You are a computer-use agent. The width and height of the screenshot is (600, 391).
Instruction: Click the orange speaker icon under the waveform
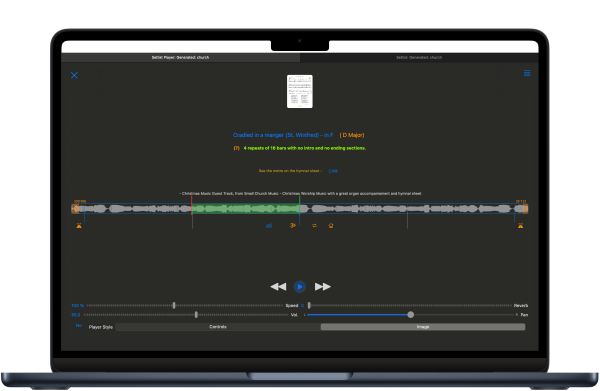pyautogui.click(x=293, y=226)
